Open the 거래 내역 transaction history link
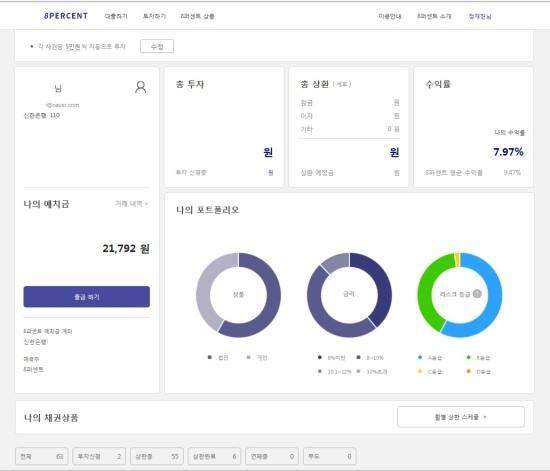This screenshot has height=471, width=550. [132, 203]
